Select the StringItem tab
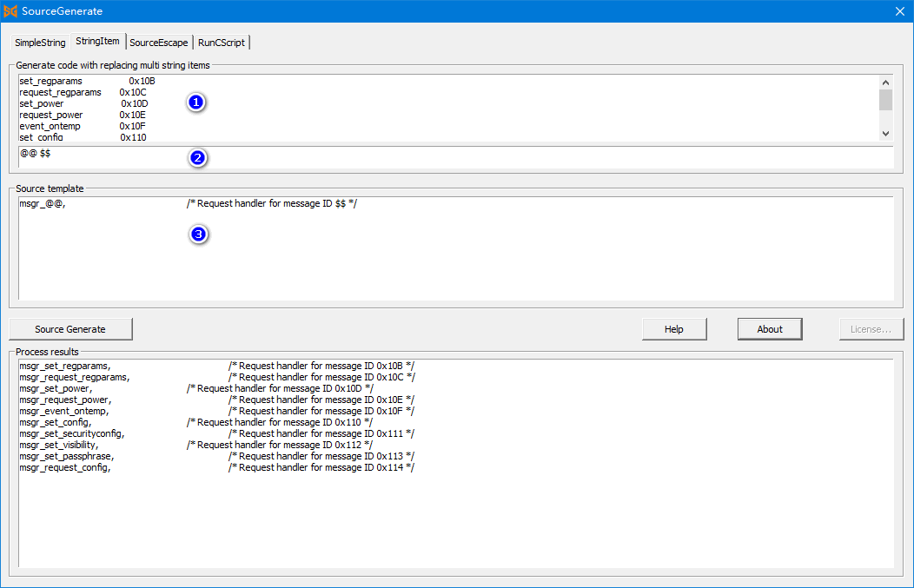The width and height of the screenshot is (914, 588). pos(97,42)
